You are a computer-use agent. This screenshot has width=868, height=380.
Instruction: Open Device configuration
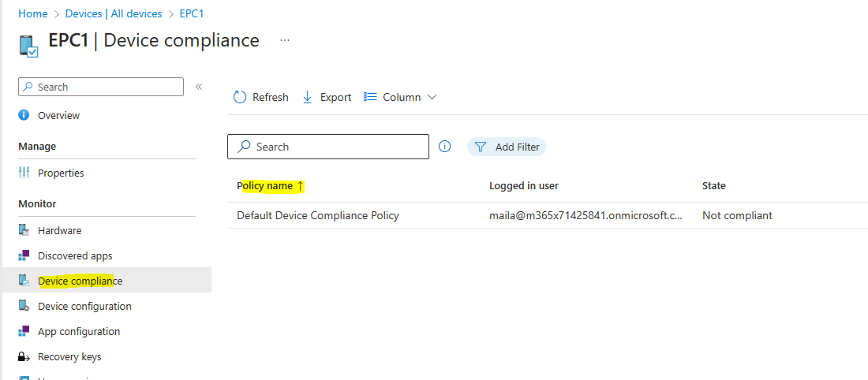click(x=84, y=307)
